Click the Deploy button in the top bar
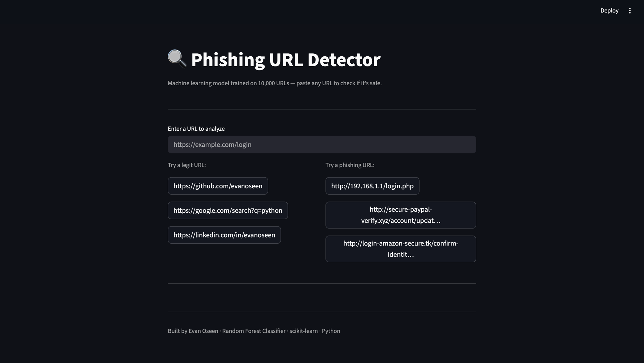Screen dimensions: 644x363 [x=609, y=11]
